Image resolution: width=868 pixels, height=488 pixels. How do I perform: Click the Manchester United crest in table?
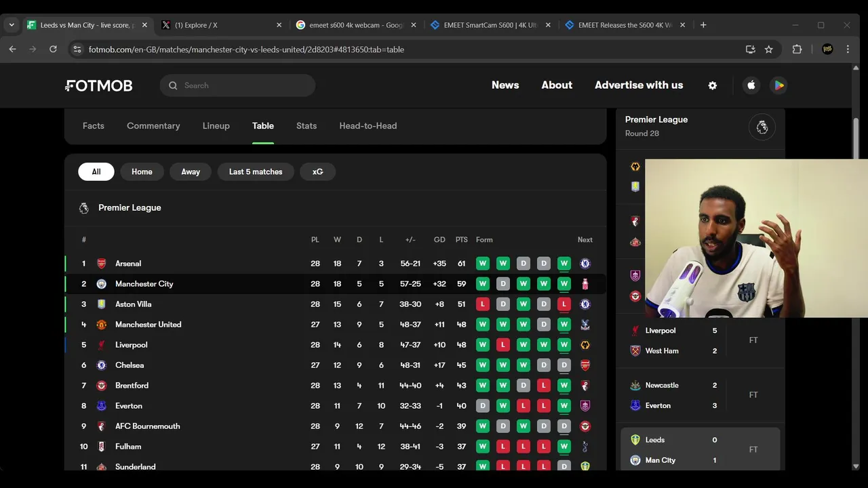[x=101, y=325]
